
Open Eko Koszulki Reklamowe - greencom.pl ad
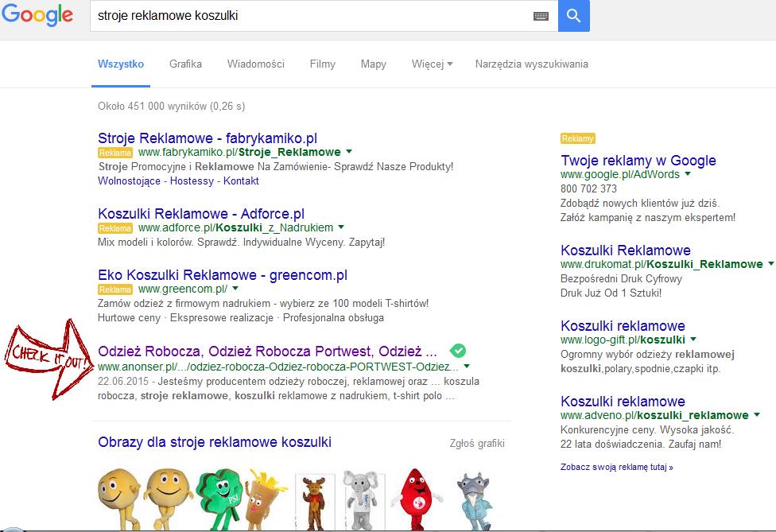[223, 275]
